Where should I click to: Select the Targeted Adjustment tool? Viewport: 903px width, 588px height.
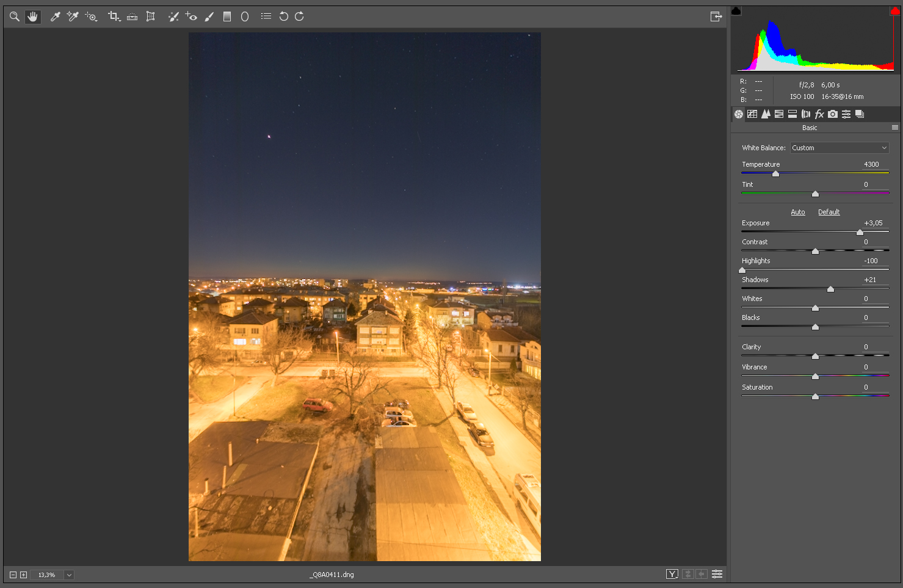coord(92,16)
